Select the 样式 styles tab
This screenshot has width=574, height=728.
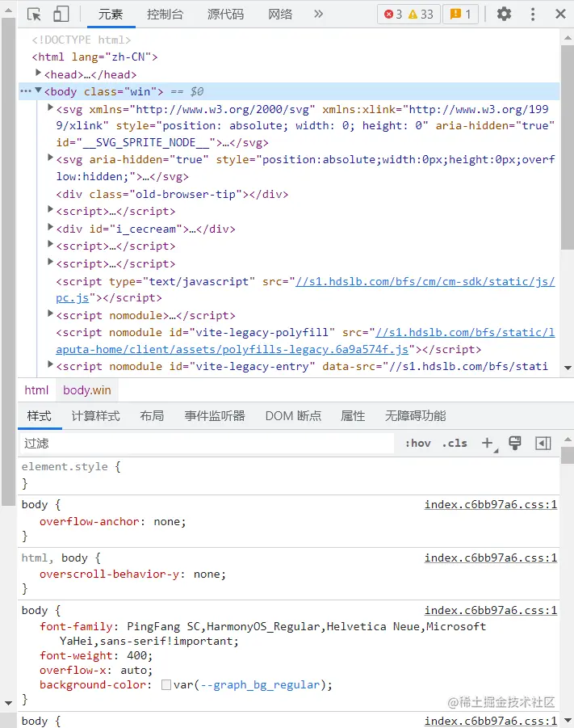click(39, 415)
